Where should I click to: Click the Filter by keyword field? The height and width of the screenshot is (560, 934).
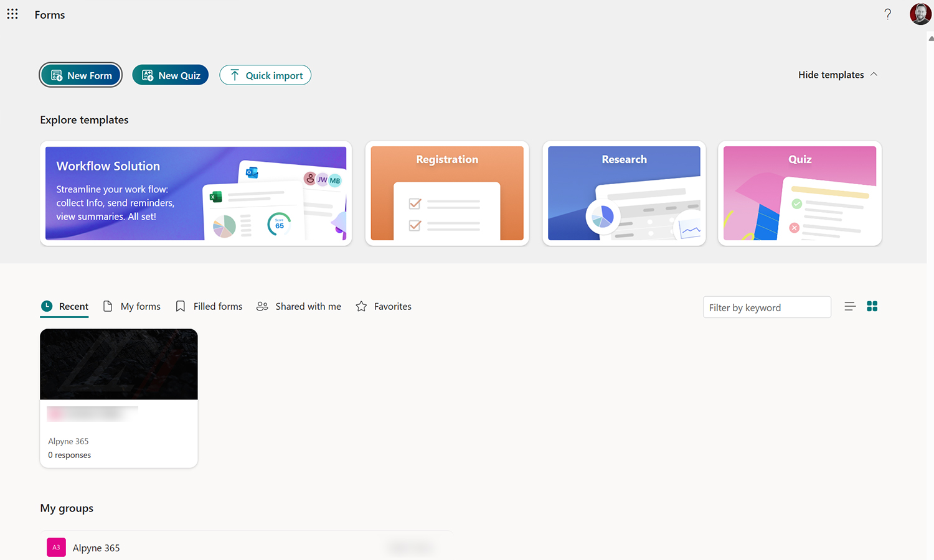click(767, 307)
